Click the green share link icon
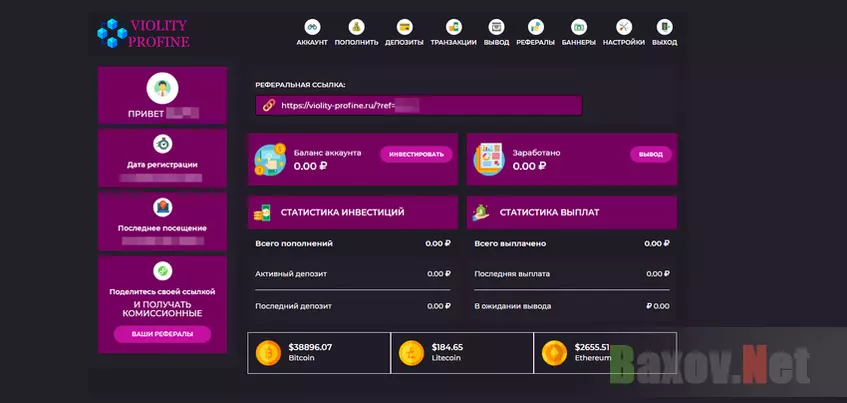 [163, 271]
